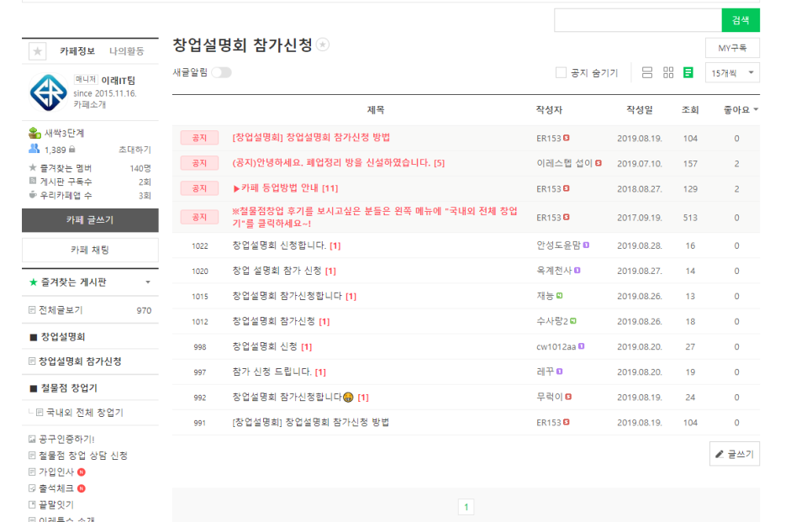Image resolution: width=812 pixels, height=522 pixels.
Task: Click the MY구독 button
Action: (x=732, y=48)
